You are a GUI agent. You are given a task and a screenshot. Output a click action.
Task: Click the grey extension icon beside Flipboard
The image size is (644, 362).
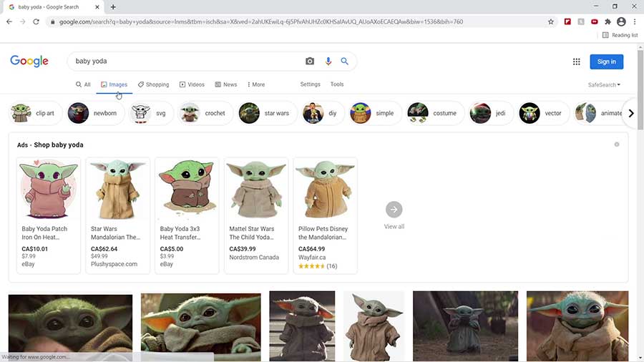(x=581, y=21)
